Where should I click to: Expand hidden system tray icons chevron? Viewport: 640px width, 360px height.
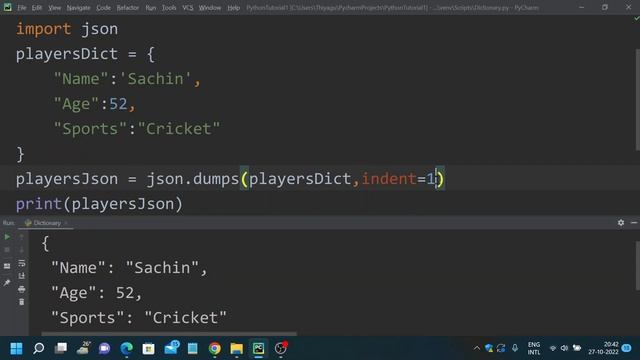[477, 348]
